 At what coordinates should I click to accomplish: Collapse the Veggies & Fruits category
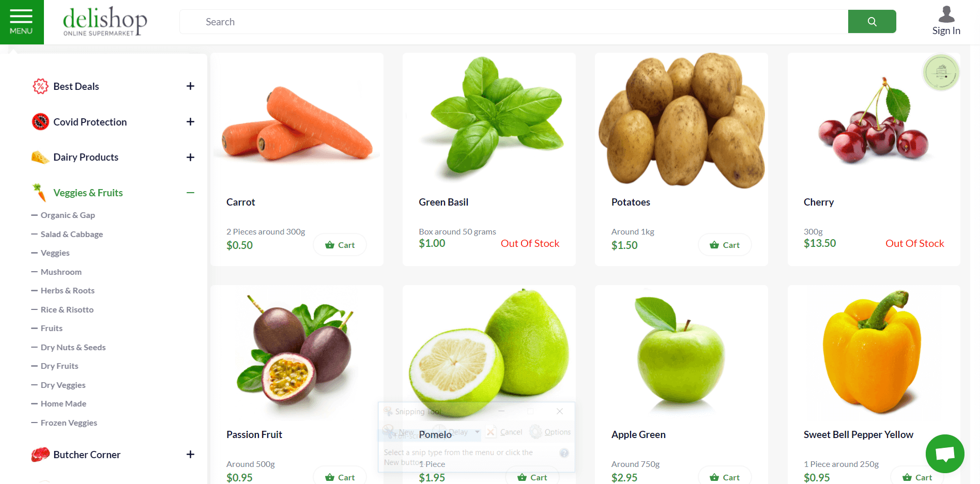190,193
